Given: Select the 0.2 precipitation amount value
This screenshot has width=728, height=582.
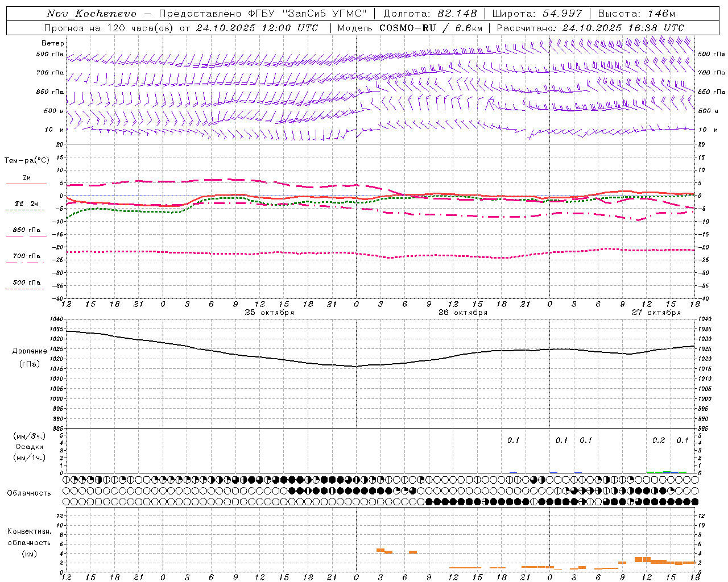Looking at the screenshot, I should click(x=659, y=440).
